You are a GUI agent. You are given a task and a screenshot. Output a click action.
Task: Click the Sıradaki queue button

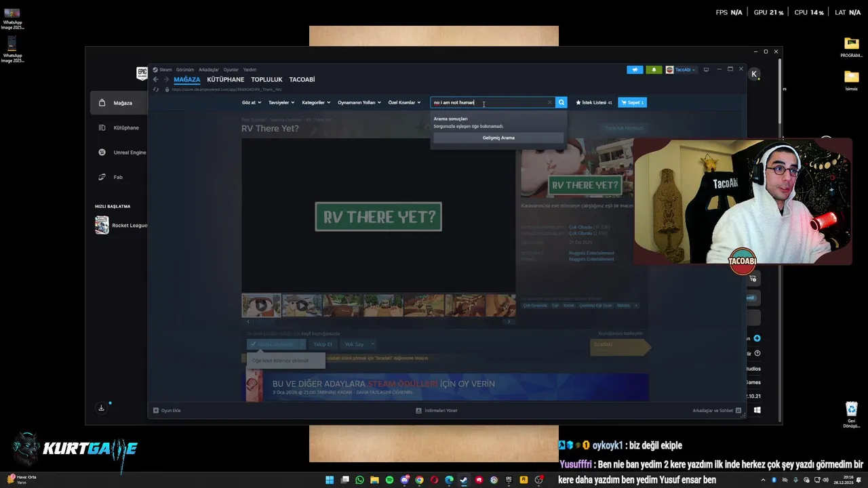620,346
